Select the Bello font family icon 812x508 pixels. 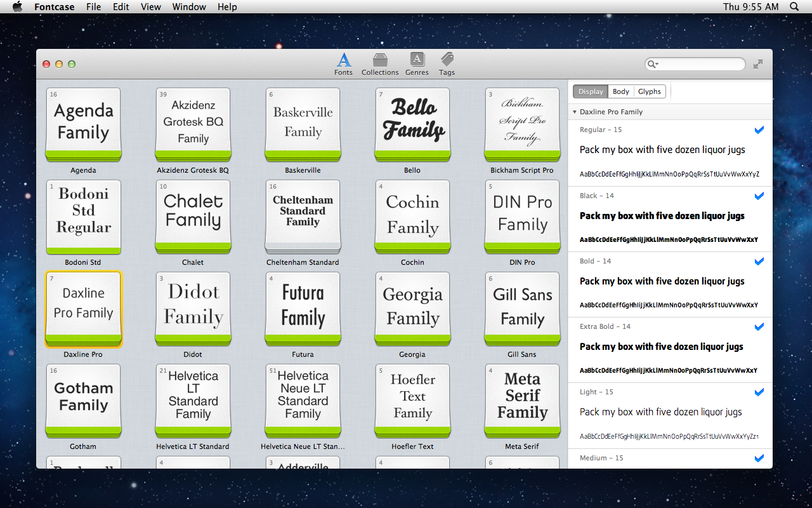(x=412, y=124)
